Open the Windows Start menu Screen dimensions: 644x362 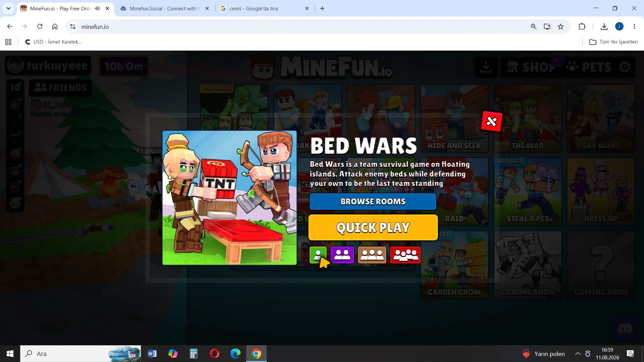pyautogui.click(x=10, y=354)
